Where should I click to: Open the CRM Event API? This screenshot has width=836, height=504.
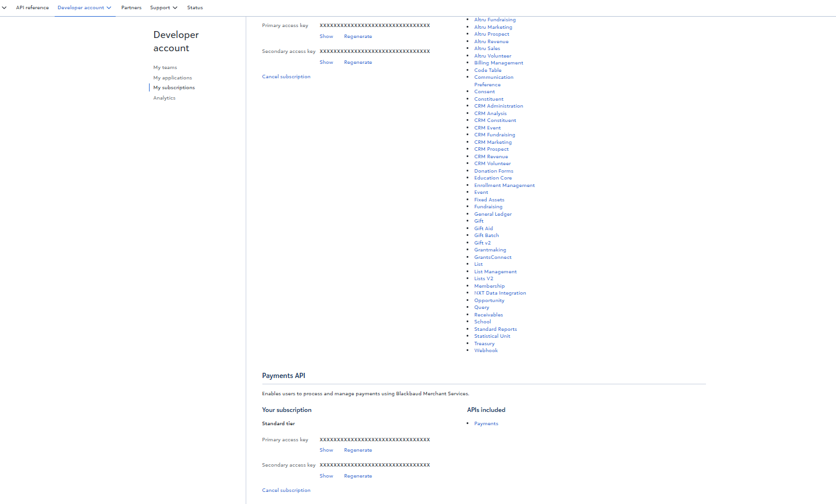coord(487,128)
